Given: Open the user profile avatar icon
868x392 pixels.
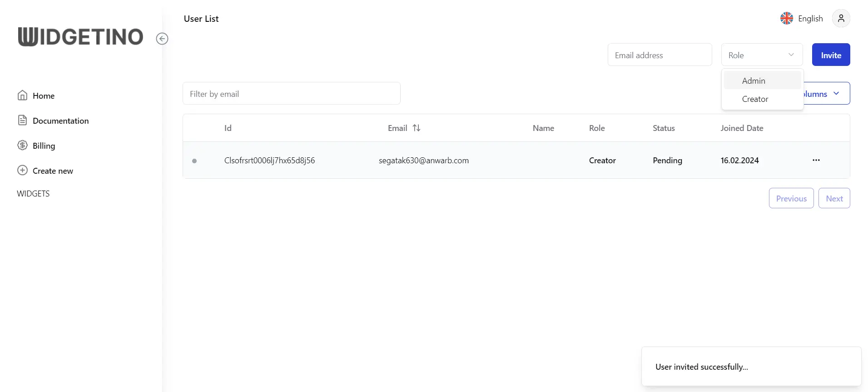Looking at the screenshot, I should coord(841,19).
